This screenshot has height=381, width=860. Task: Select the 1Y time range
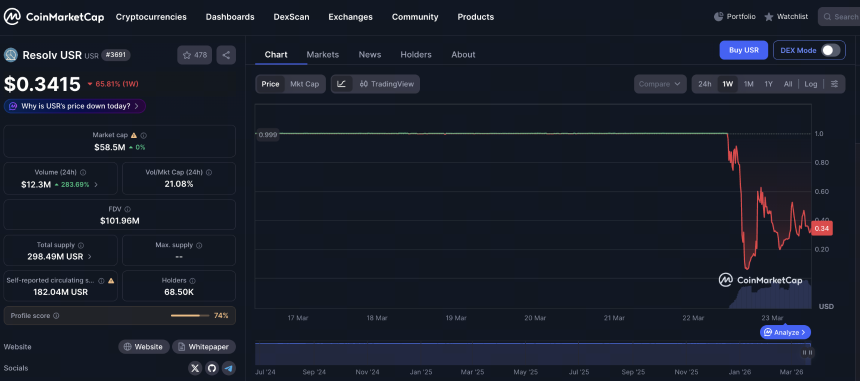click(769, 84)
